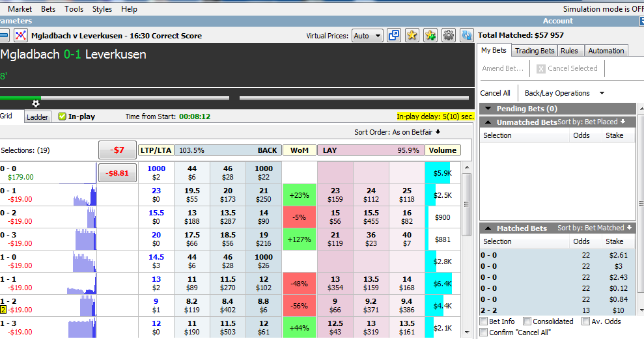Click the green In-play status indicator

[x=62, y=116]
